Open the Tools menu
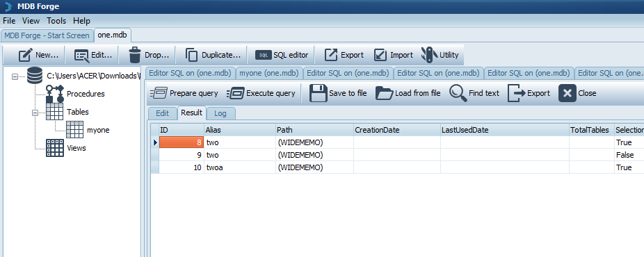644x257 pixels. pyautogui.click(x=56, y=21)
